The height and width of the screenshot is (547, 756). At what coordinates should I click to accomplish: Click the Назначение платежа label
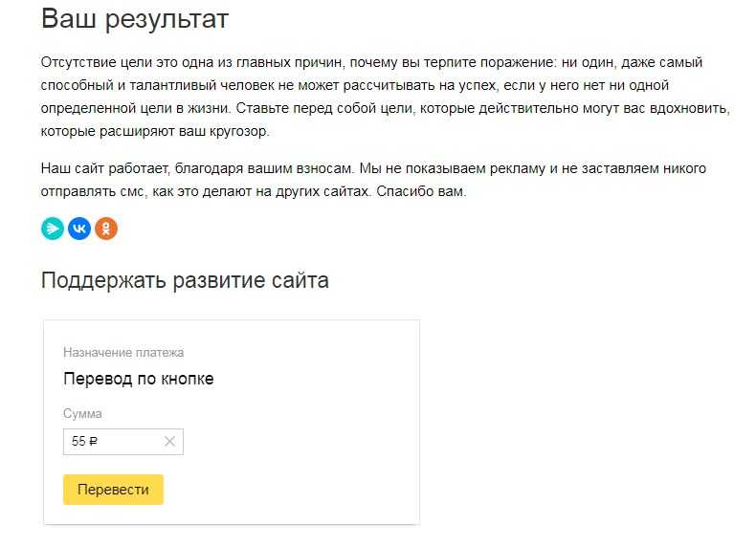(123, 352)
